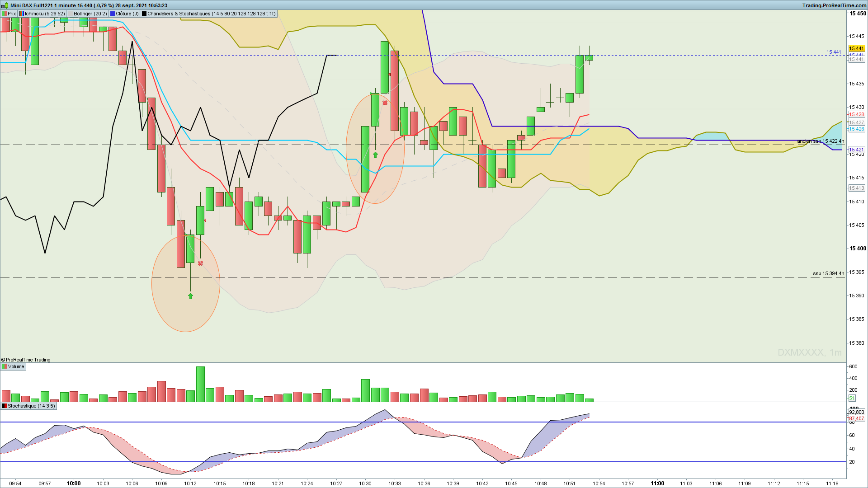Image resolution: width=868 pixels, height=488 pixels.
Task: Select the gray 15 427 price axis tag
Action: [x=856, y=122]
